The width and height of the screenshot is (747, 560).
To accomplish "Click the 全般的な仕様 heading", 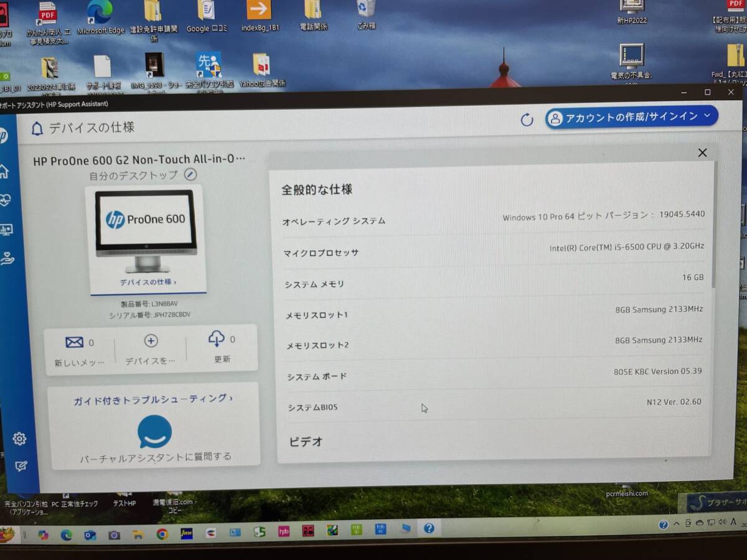I will [317, 190].
